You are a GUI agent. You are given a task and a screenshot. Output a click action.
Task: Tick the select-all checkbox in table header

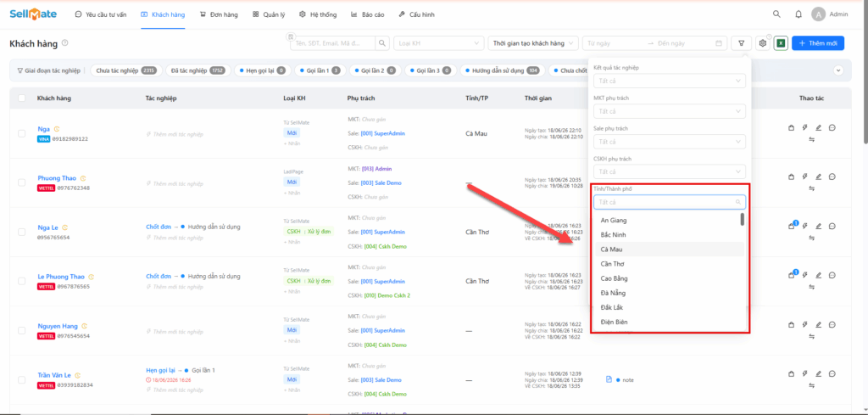pos(21,98)
